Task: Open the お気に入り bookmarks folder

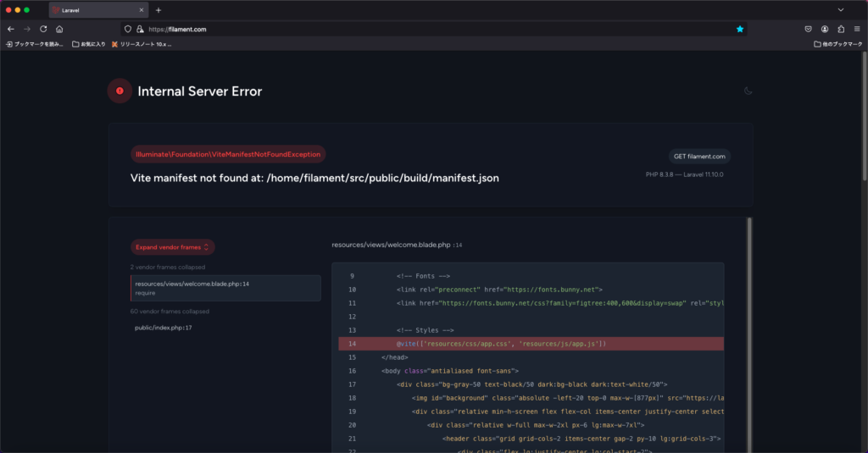Action: (88, 44)
